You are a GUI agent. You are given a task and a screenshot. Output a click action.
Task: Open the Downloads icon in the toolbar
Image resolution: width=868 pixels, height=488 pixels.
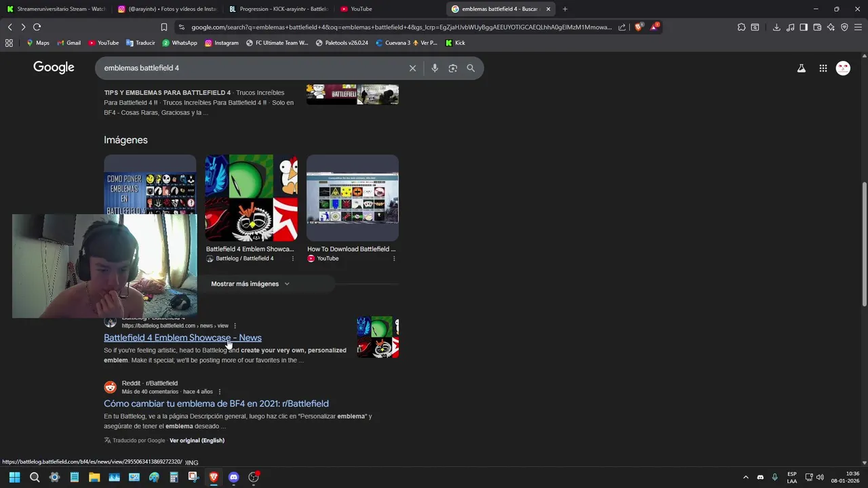[776, 27]
